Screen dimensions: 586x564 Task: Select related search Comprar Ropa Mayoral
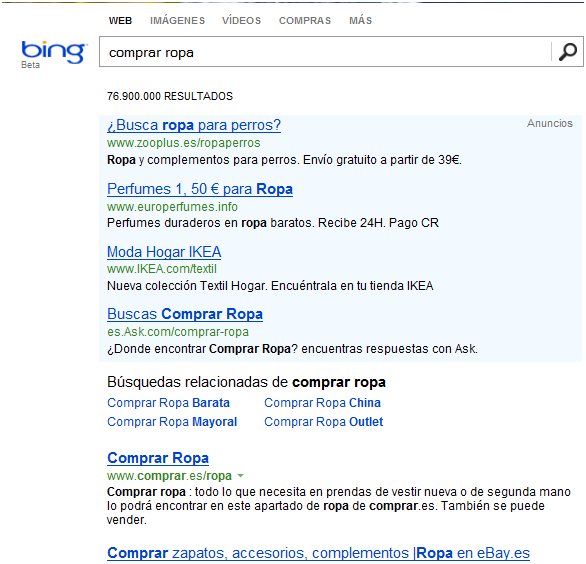[172, 422]
